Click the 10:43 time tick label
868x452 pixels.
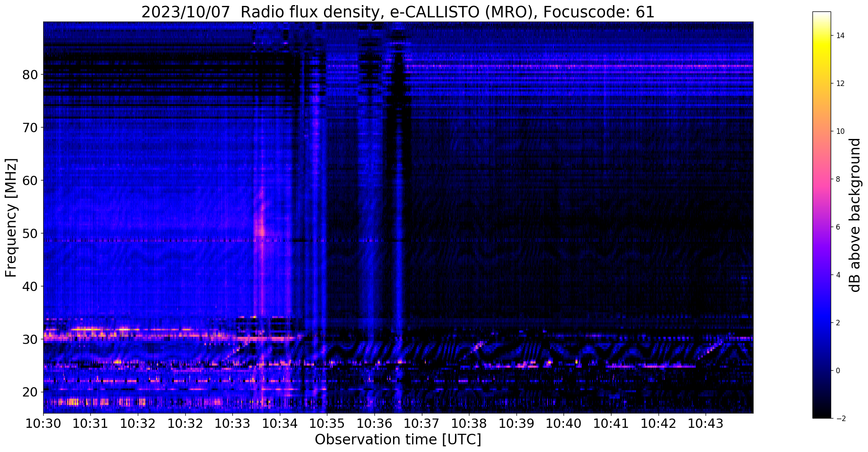[706, 424]
